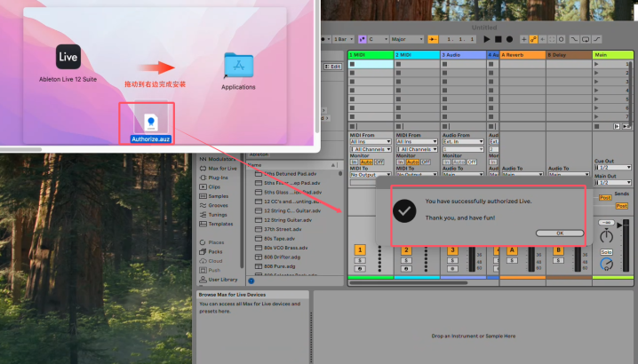Open the Applications folder shortcut
The image size is (638, 364).
[238, 66]
